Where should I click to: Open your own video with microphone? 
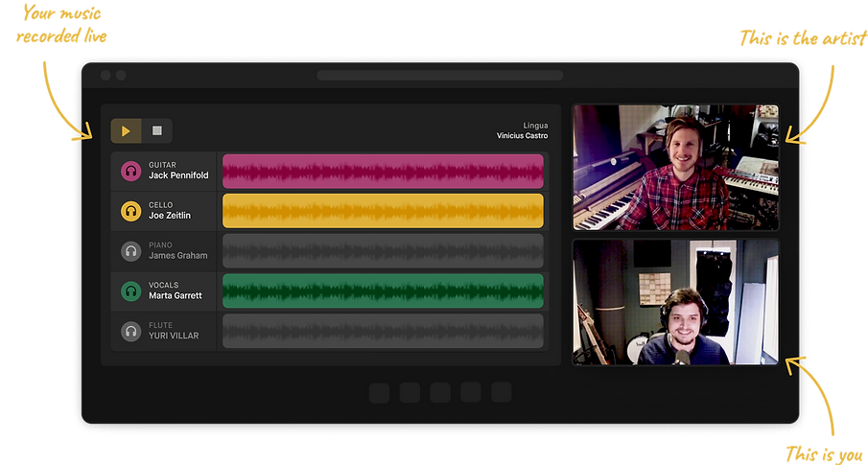coord(675,302)
